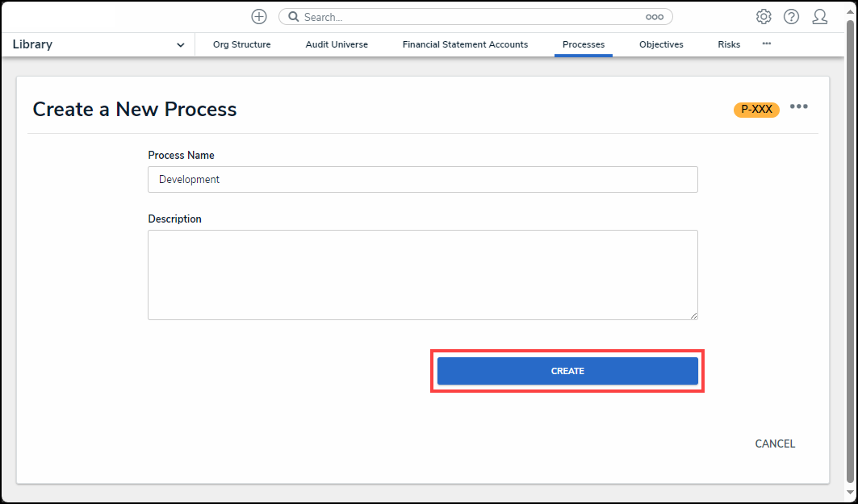Expand the Library application dropdown

click(x=180, y=45)
